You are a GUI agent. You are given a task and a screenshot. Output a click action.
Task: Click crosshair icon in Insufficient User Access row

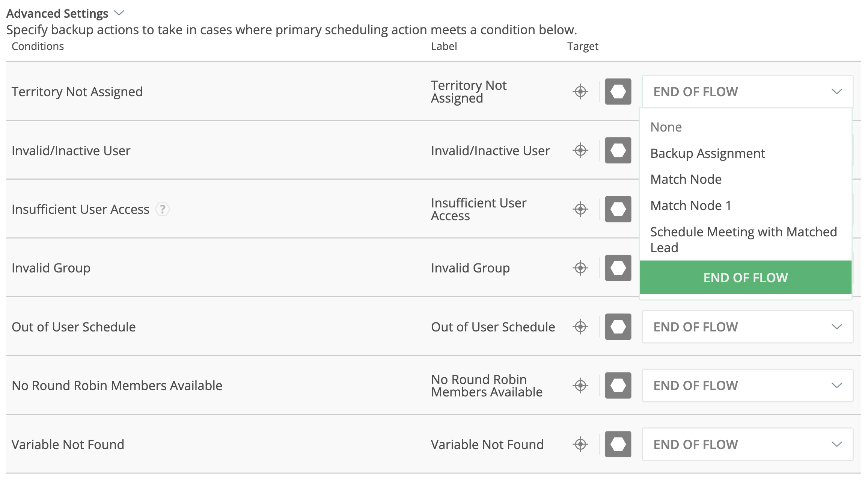click(x=580, y=209)
